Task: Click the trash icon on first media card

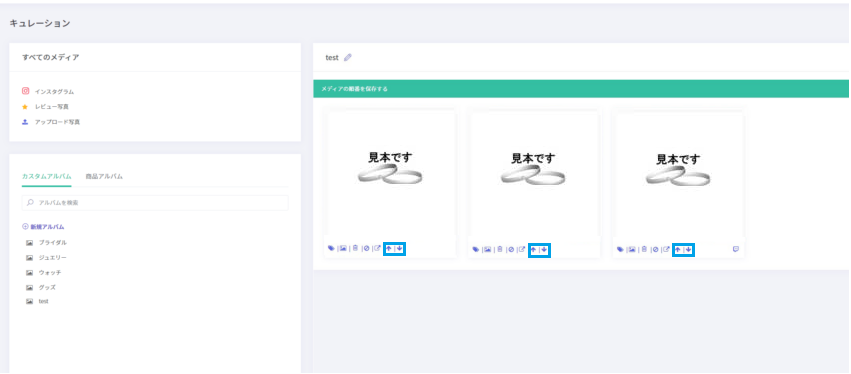Action: click(355, 248)
